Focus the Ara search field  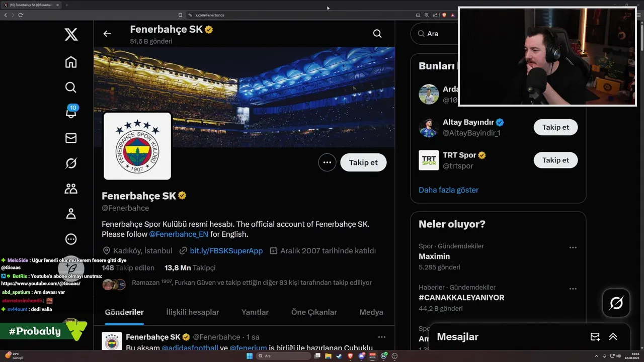pos(435,34)
